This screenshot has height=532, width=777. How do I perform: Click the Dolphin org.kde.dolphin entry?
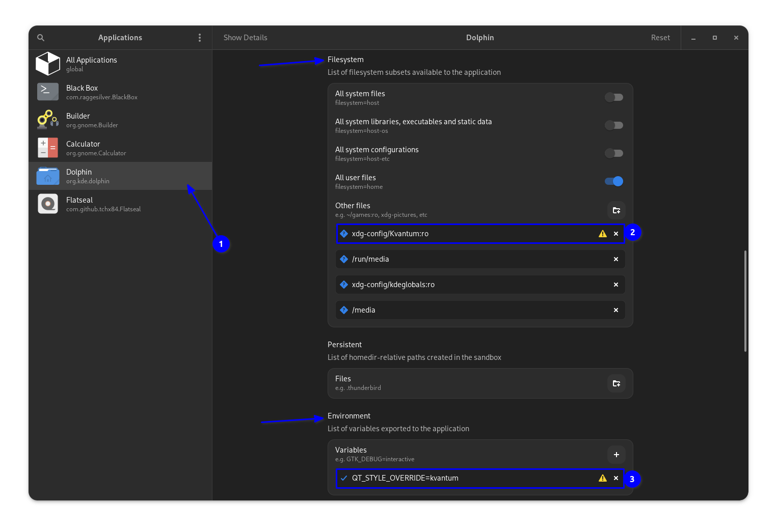point(120,176)
